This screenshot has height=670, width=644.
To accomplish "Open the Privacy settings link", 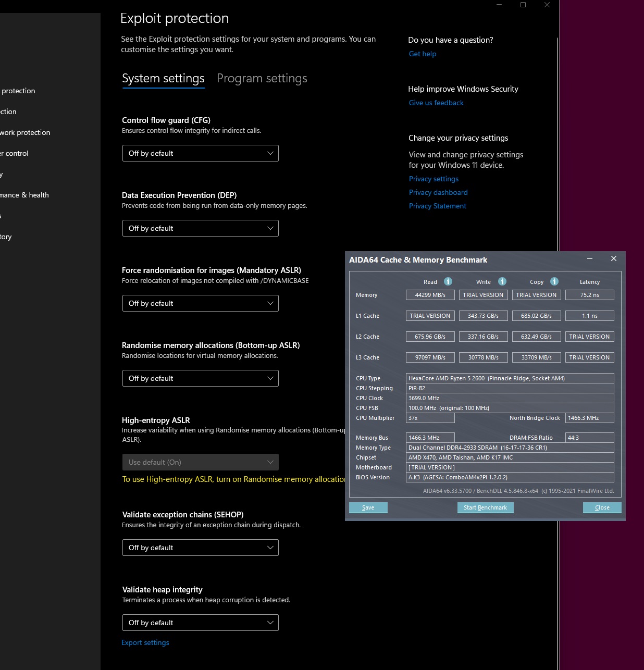I will [434, 179].
